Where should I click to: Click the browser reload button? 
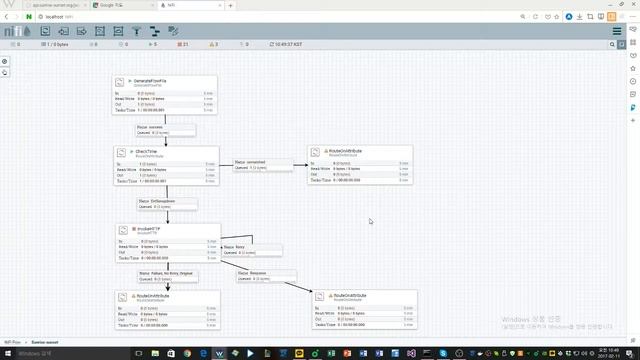click(x=536, y=17)
